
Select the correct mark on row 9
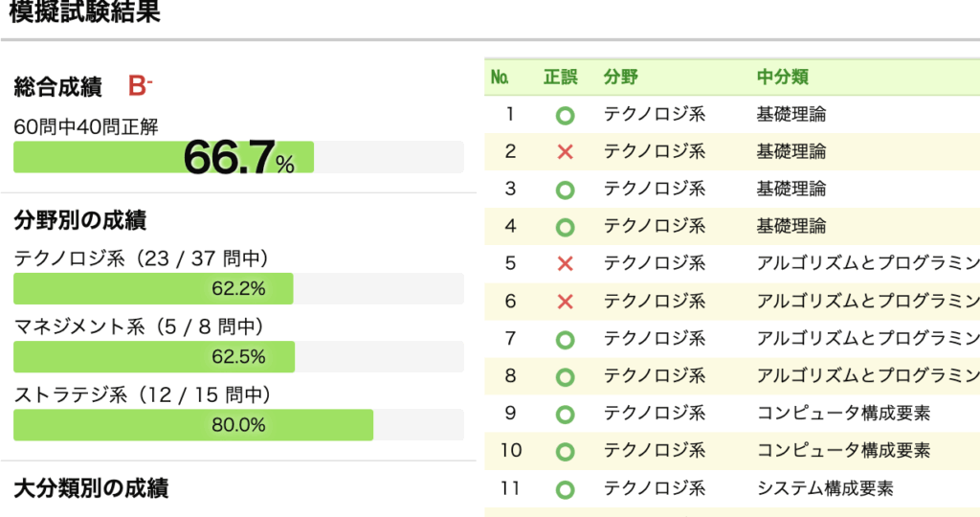tap(565, 415)
